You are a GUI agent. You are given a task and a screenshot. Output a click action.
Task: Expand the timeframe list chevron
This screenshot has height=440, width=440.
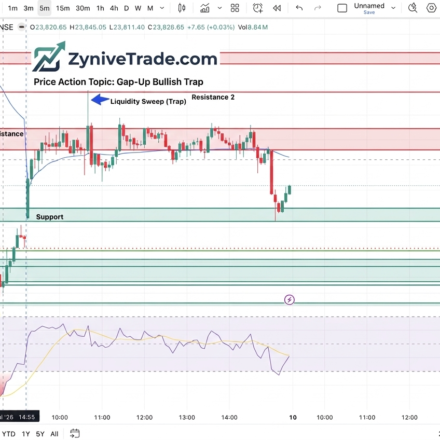coord(162,8)
